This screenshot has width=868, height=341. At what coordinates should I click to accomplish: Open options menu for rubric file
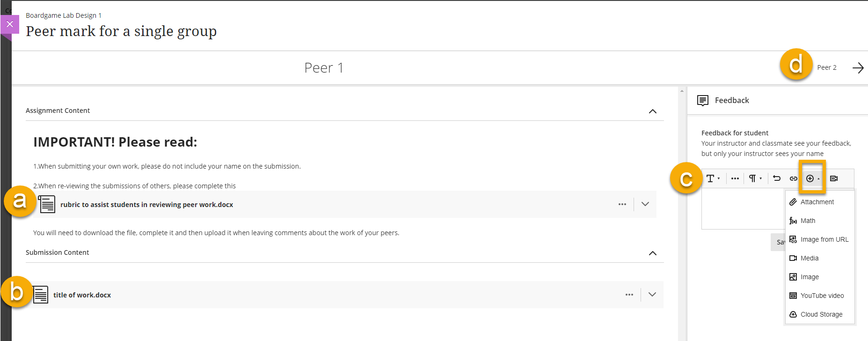pos(622,204)
